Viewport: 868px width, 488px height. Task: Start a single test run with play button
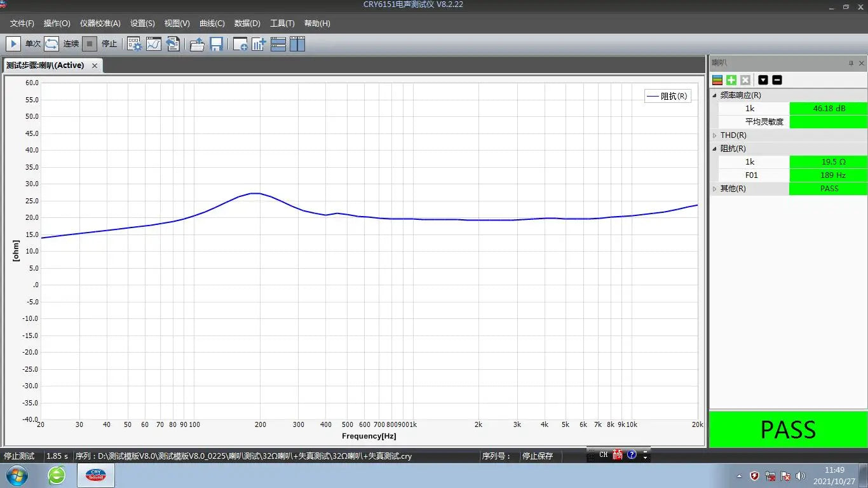tap(13, 44)
